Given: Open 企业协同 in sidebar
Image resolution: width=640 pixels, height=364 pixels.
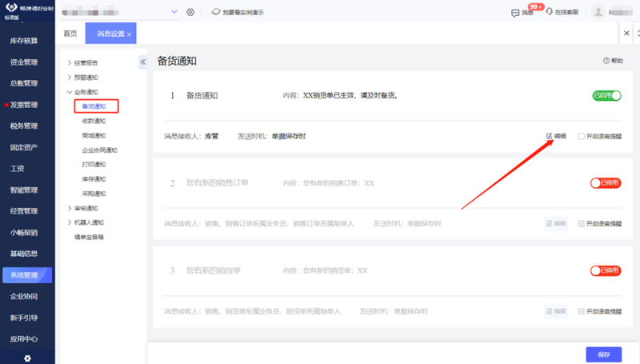Looking at the screenshot, I should [x=24, y=296].
